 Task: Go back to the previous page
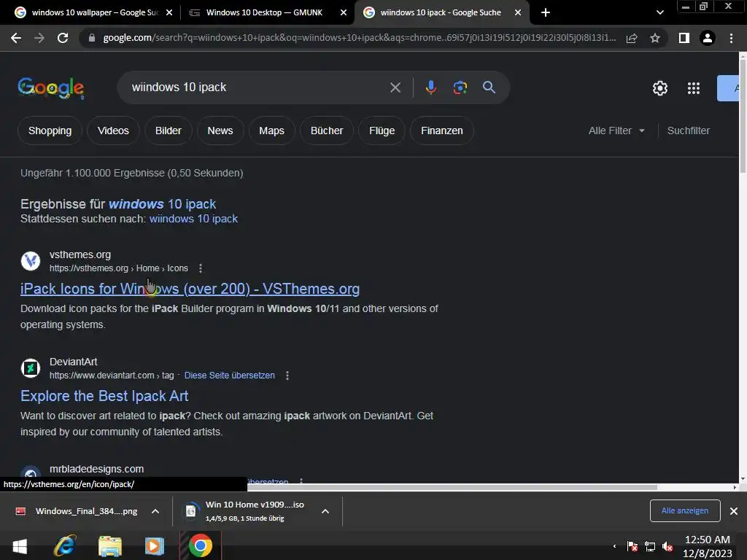[x=16, y=38]
